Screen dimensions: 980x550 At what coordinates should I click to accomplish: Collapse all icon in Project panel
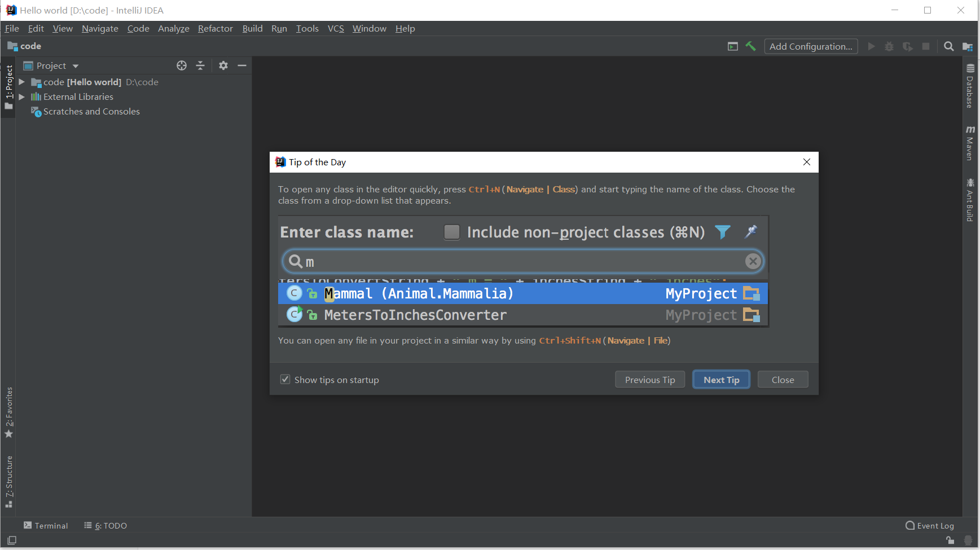point(200,65)
